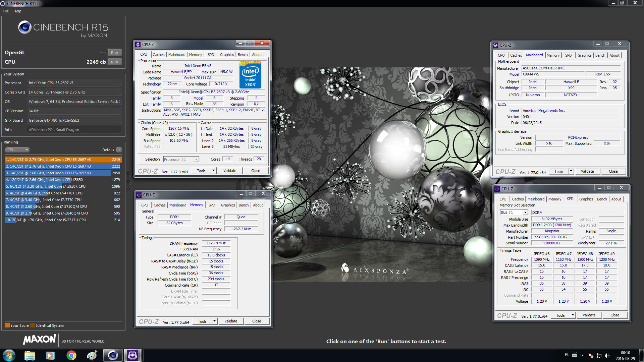Open the Cinebench Help menu
This screenshot has height=362, width=644.
point(17,11)
